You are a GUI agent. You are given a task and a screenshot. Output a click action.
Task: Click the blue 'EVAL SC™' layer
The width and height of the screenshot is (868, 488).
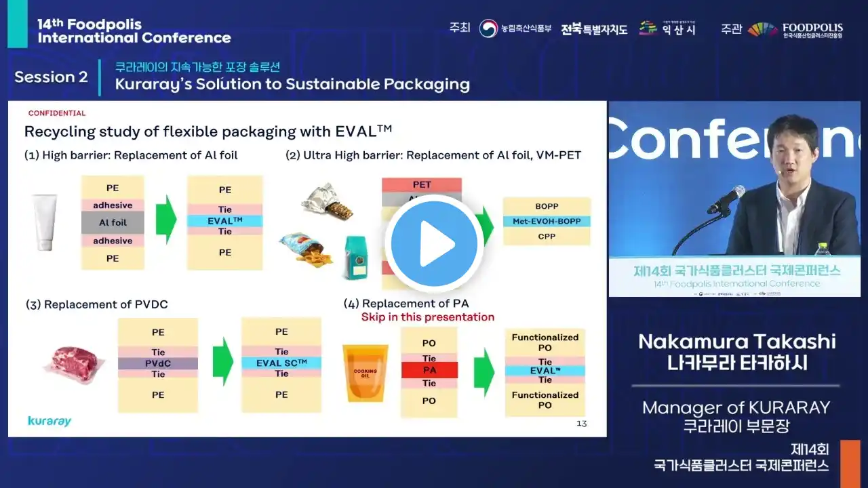pos(281,363)
